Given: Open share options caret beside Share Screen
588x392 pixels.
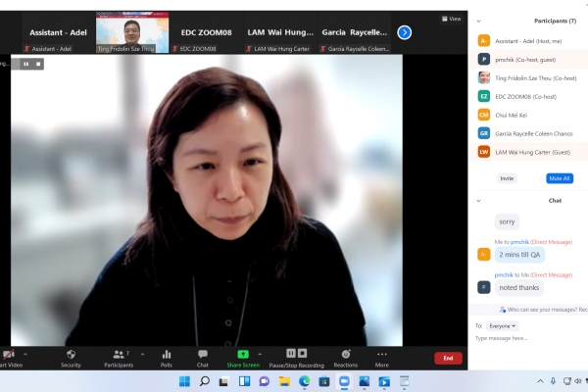Looking at the screenshot, I should pos(260,354).
